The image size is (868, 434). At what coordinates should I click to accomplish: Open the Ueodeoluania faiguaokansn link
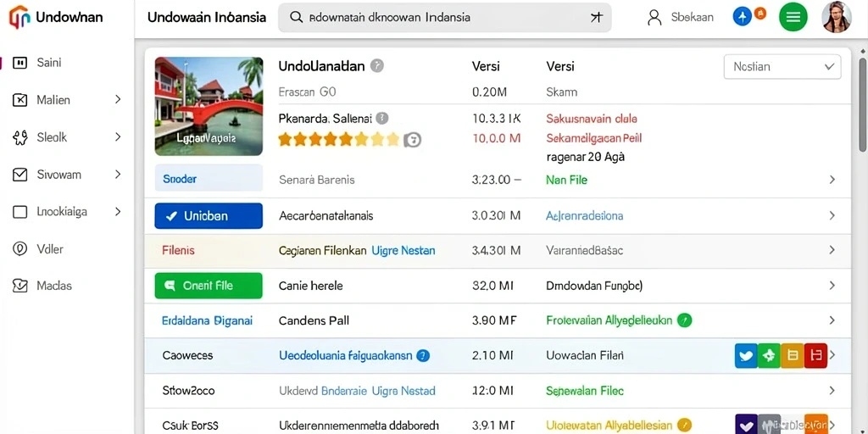346,356
